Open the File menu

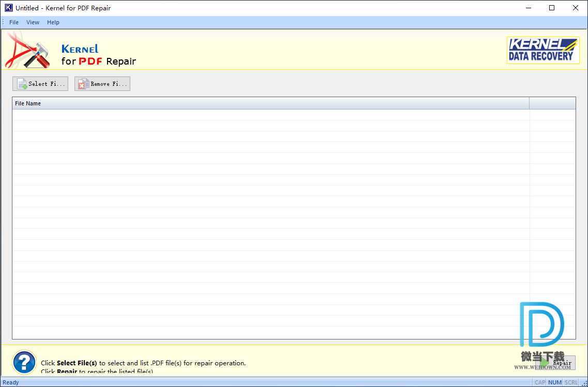tap(14, 23)
